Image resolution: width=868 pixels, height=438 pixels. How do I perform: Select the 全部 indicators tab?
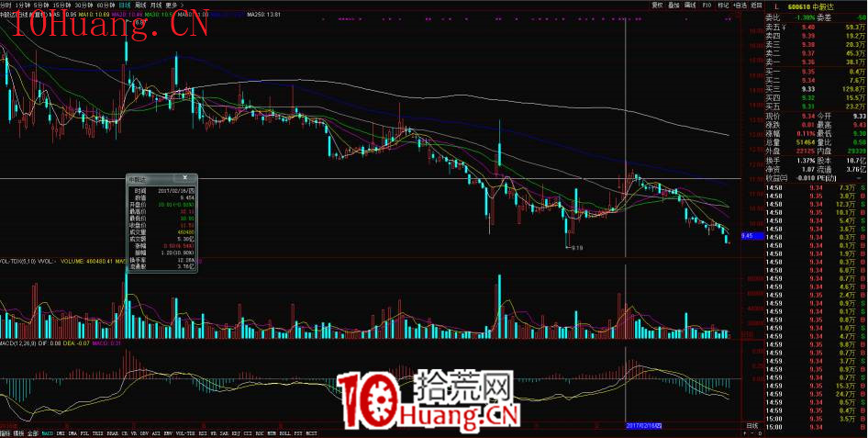pyautogui.click(x=33, y=432)
